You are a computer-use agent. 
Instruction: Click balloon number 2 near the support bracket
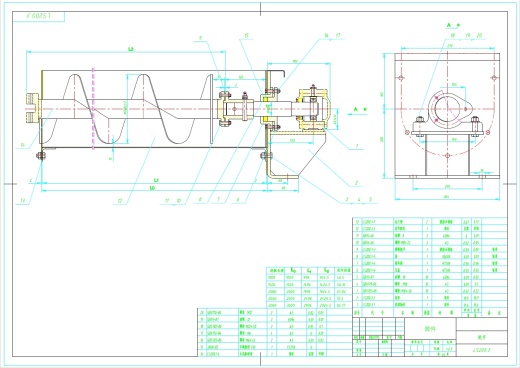pos(356,183)
